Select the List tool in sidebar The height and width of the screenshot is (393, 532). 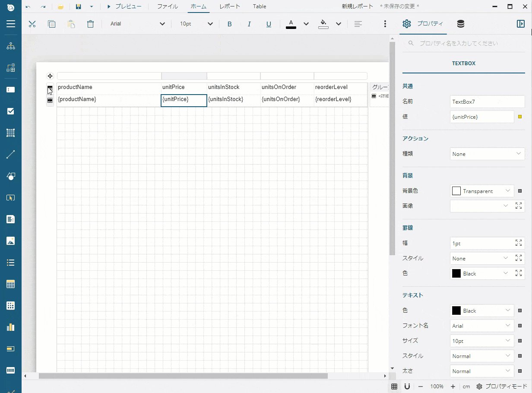11,263
